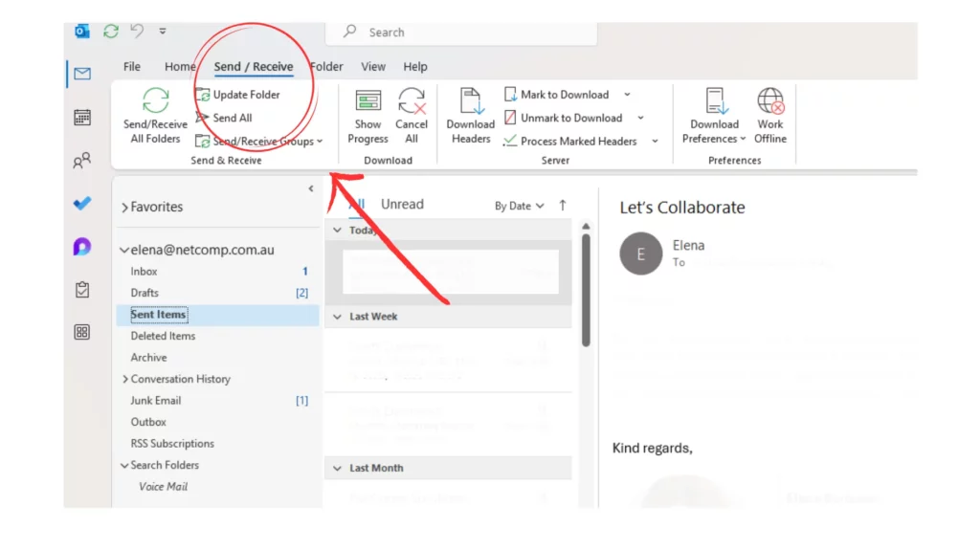Open the People view sidebar icon
This screenshot has height=551, width=980.
click(81, 160)
